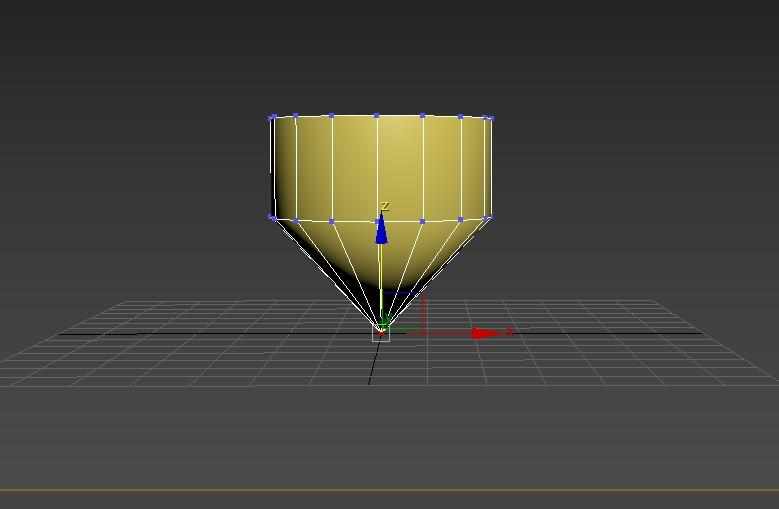The height and width of the screenshot is (509, 779).
Task: Click the blue Z-axis arrow of move gizmo
Action: click(381, 230)
